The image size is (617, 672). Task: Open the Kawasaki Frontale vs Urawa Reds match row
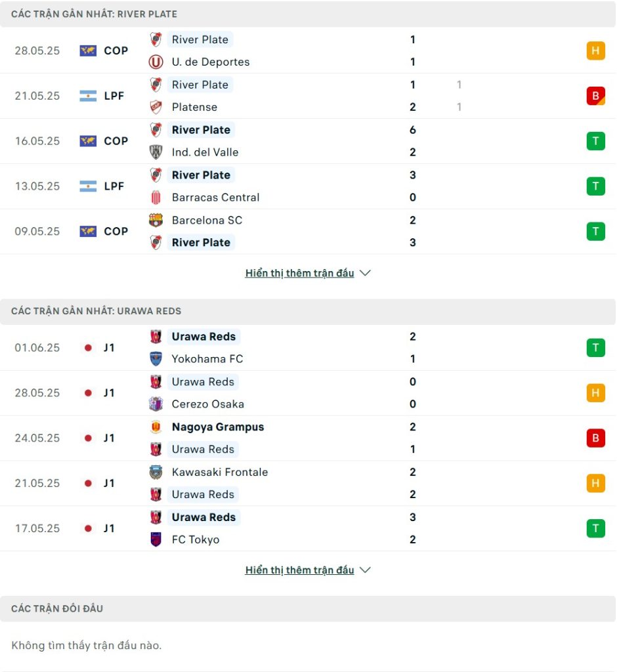click(x=308, y=484)
